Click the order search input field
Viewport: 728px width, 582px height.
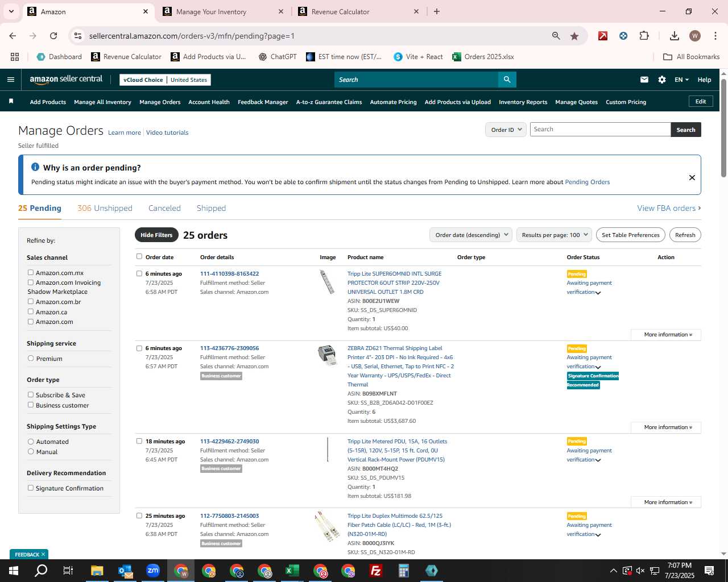[600, 130]
